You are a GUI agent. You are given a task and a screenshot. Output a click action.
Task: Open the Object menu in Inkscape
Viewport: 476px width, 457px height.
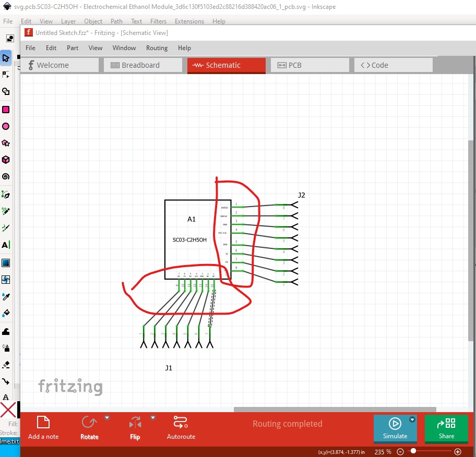tap(93, 21)
